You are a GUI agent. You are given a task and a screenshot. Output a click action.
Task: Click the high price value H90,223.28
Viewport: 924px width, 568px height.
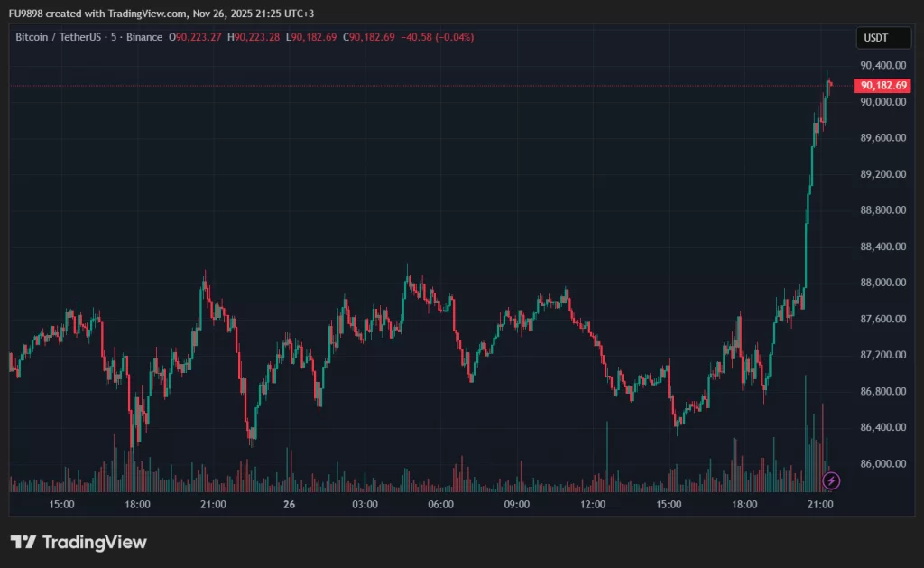[255, 37]
